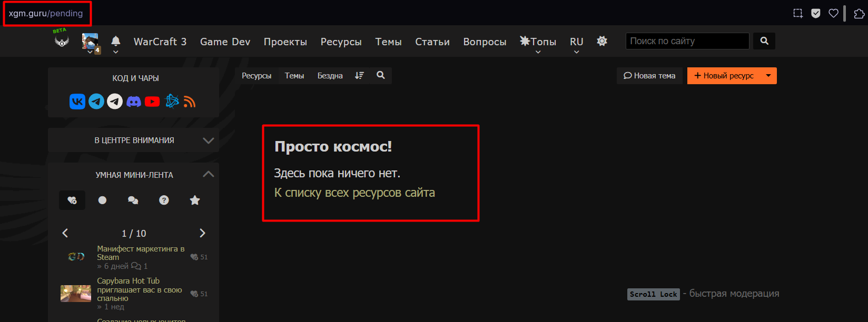The width and height of the screenshot is (868, 322).
Task: Open Проекты in top navigation
Action: (285, 42)
